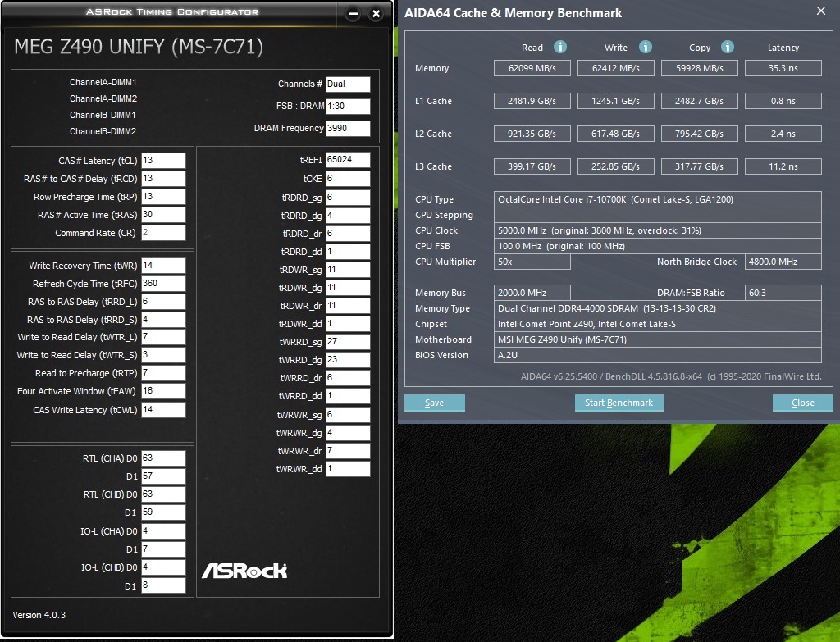The width and height of the screenshot is (840, 642).
Task: Click the CPU Type field text
Action: (x=657, y=199)
